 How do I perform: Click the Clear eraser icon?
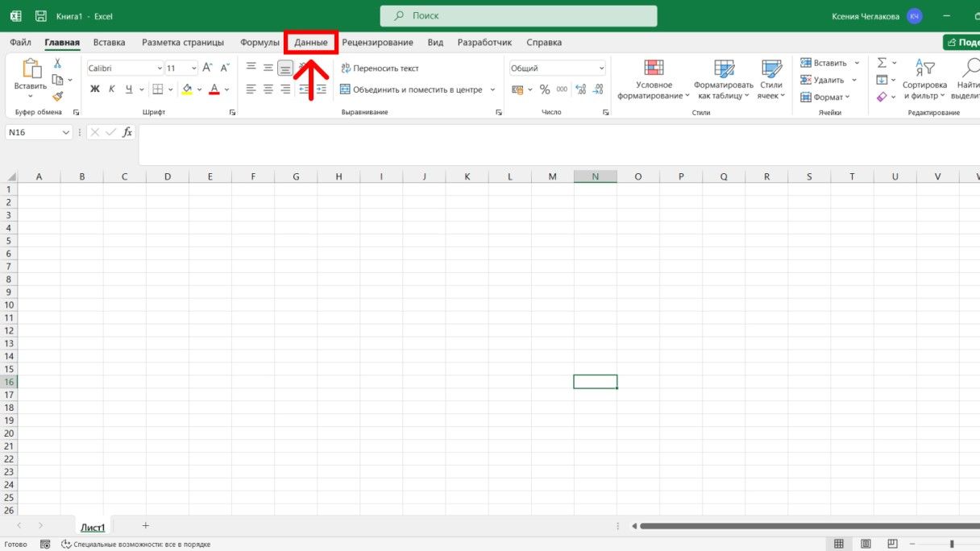(x=882, y=97)
